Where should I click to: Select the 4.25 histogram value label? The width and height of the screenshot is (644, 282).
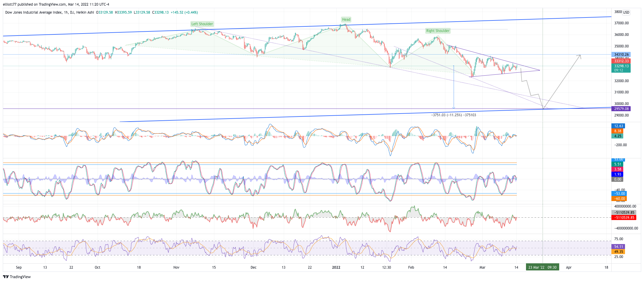pyautogui.click(x=617, y=136)
